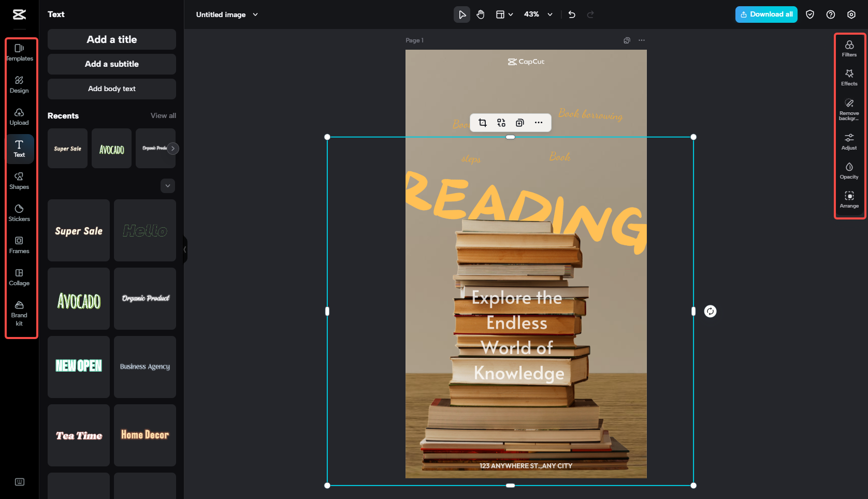
Task: Open the Collage panel
Action: (x=19, y=277)
